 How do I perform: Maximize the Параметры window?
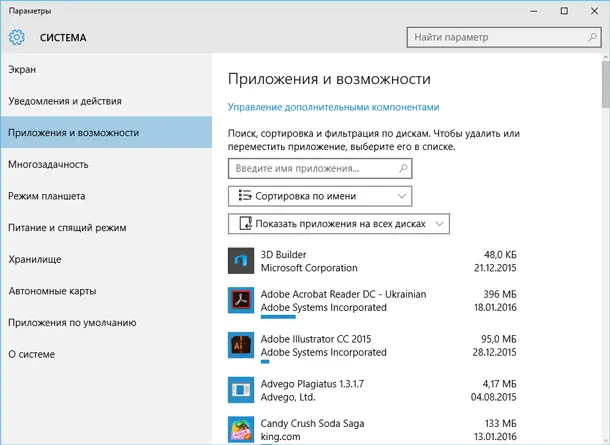click(564, 11)
